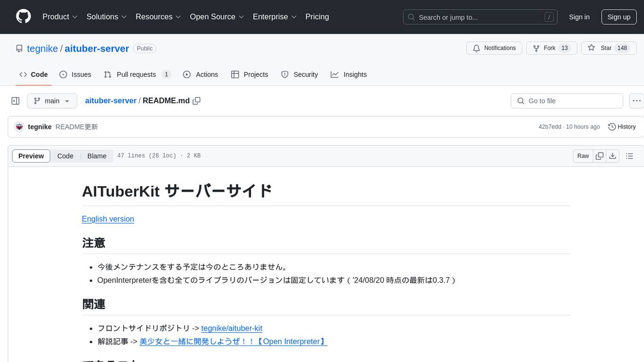This screenshot has width=644, height=362.
Task: Click the Fork count 13
Action: [x=564, y=48]
